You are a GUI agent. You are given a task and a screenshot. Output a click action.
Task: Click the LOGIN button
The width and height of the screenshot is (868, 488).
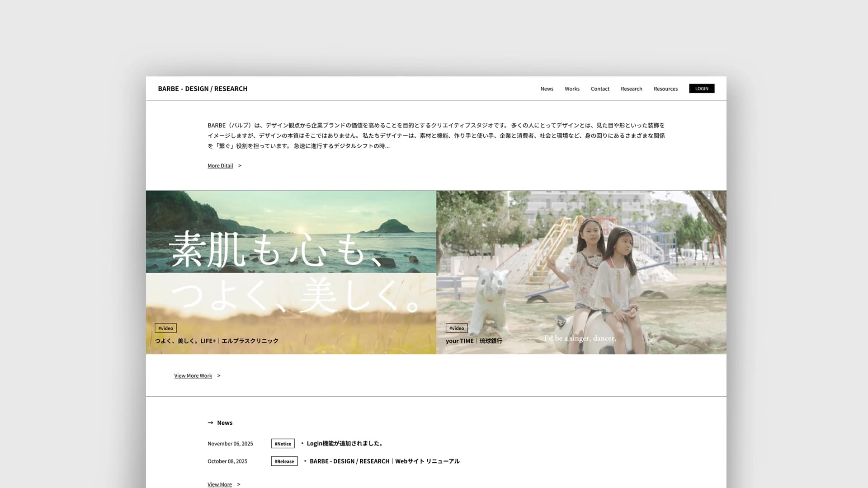[x=701, y=89]
